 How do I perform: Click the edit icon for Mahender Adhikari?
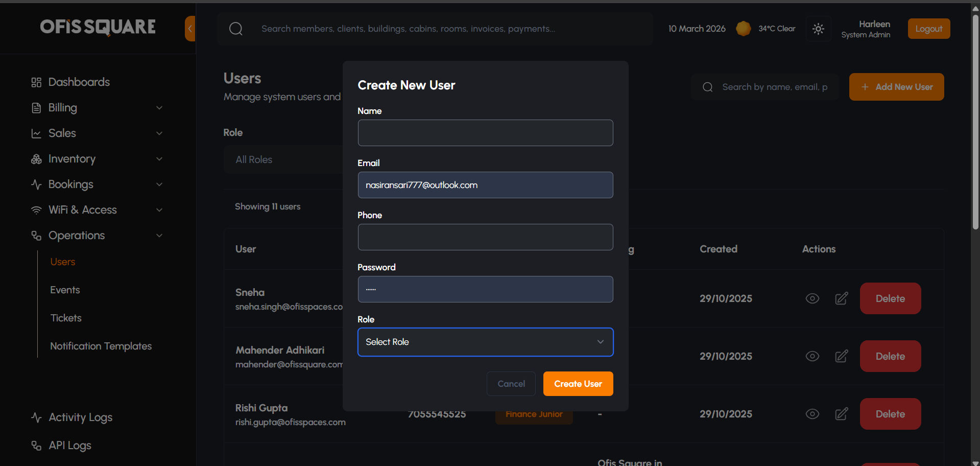(x=841, y=356)
